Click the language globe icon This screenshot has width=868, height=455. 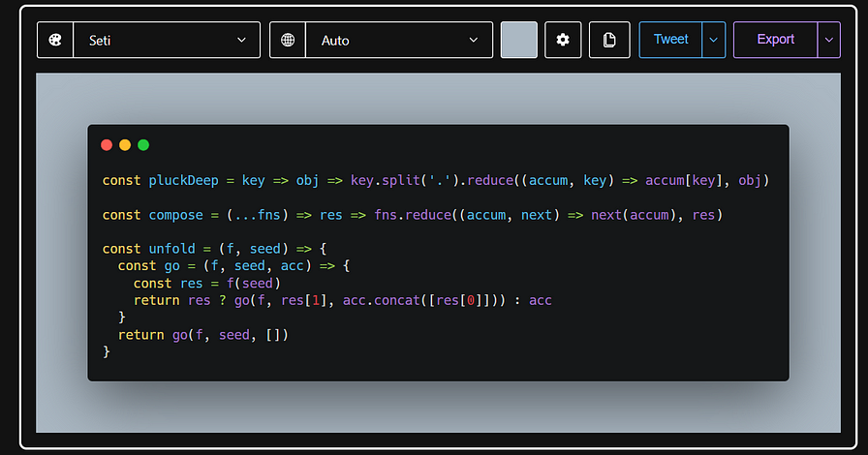pos(288,40)
